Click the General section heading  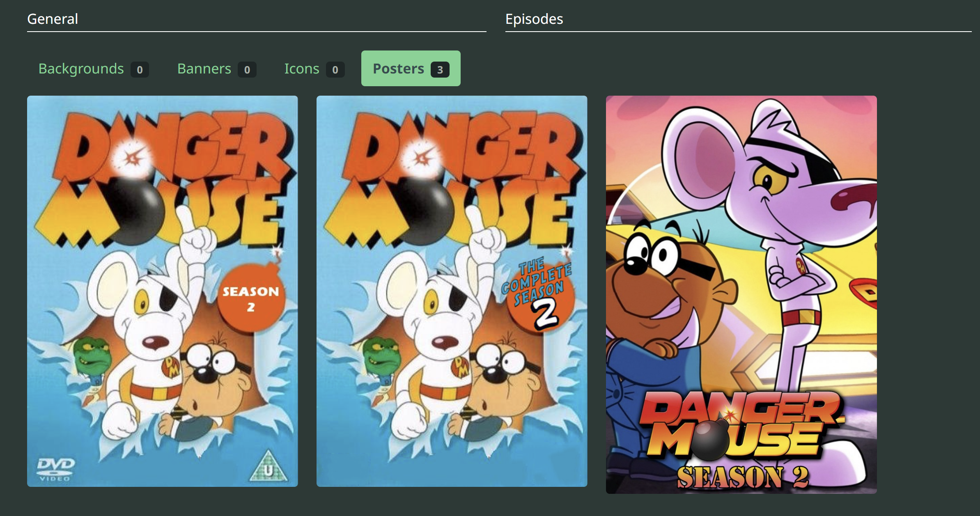coord(53,19)
